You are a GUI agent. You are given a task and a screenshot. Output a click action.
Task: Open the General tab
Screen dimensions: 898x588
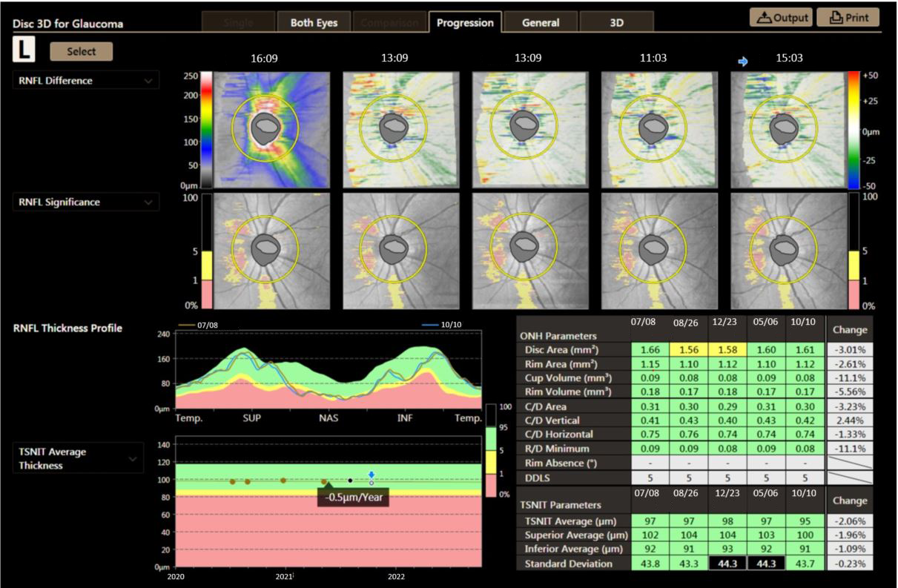pos(540,22)
